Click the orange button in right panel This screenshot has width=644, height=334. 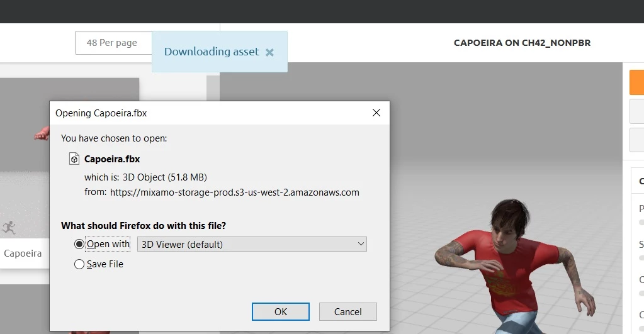click(x=636, y=82)
